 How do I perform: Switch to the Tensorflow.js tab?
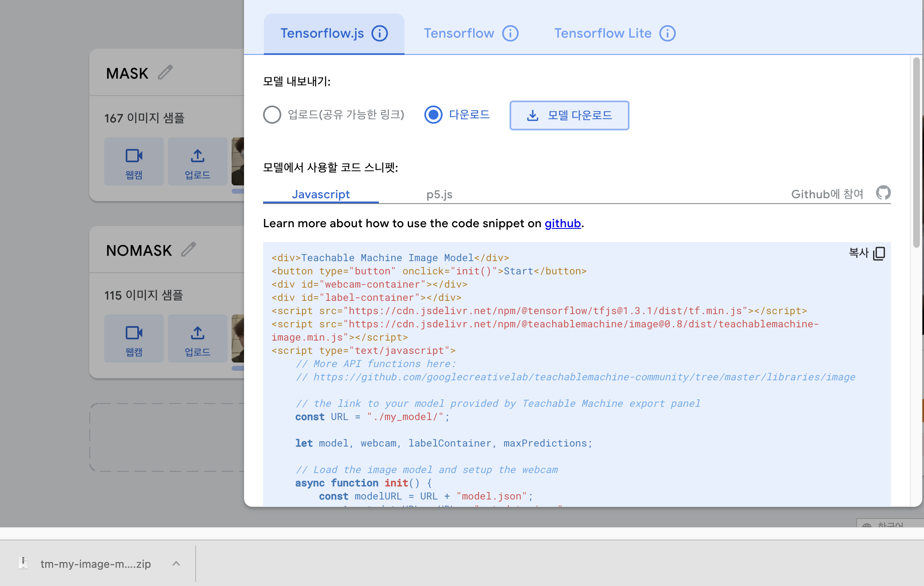pos(334,34)
